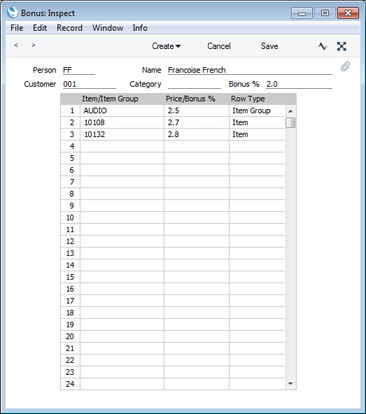366x414 pixels.
Task: Open the File menu
Action: [17, 28]
